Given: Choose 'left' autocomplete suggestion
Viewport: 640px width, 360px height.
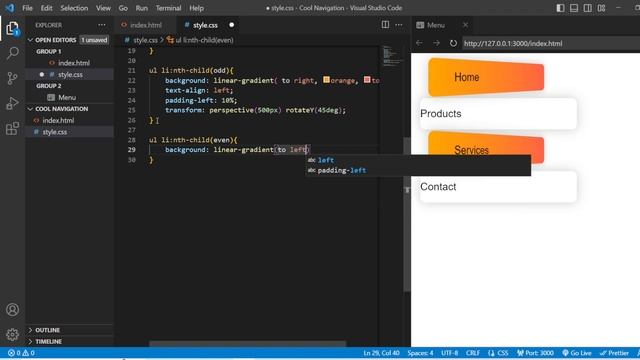Looking at the screenshot, I should [418, 160].
